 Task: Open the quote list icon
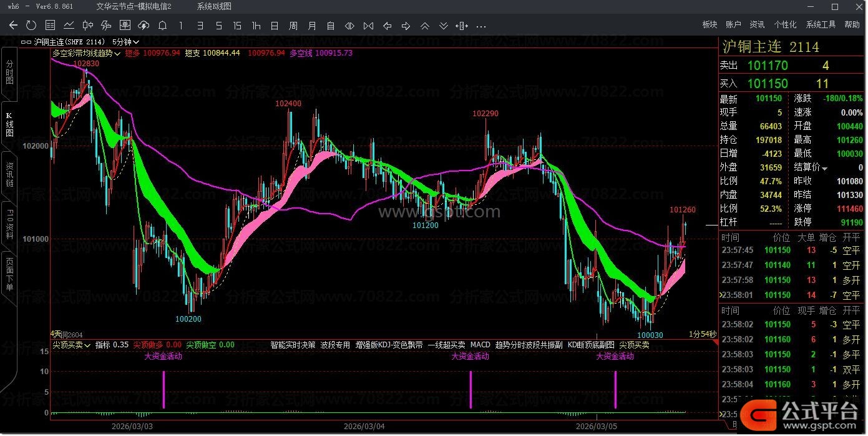pos(50,26)
